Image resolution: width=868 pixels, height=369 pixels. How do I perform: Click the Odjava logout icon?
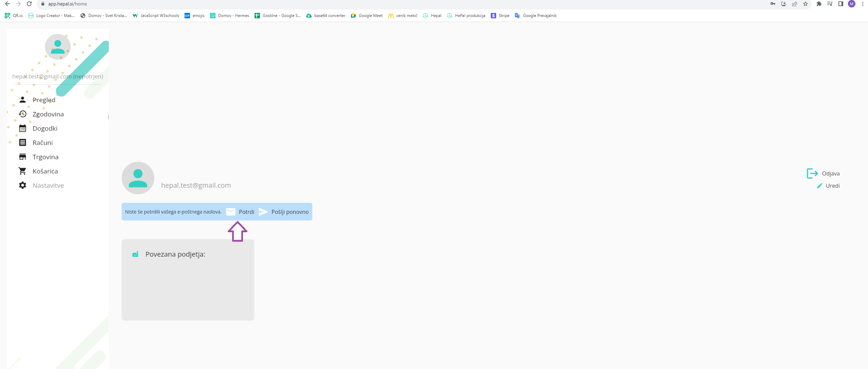point(812,173)
